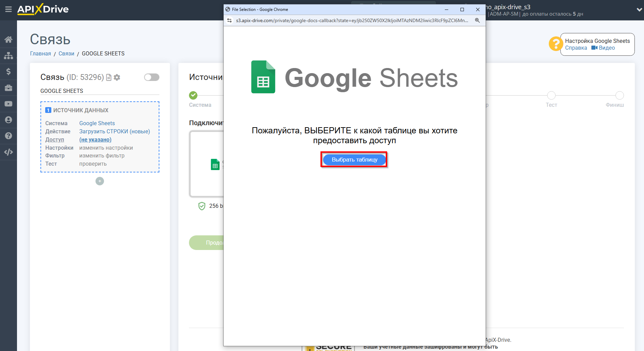Open the Справка link

(x=576, y=48)
